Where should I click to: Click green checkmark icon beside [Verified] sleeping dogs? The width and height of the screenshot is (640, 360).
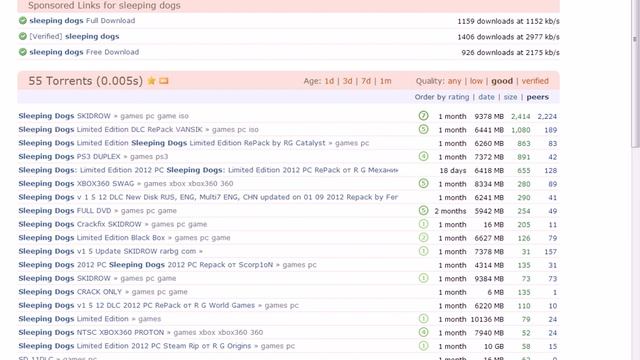pyautogui.click(x=23, y=36)
